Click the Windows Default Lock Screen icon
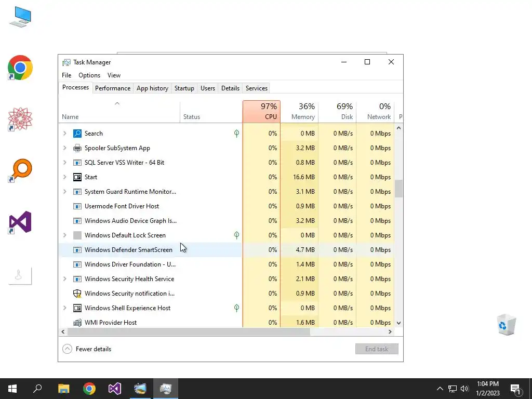Image resolution: width=532 pixels, height=399 pixels. 77,235
